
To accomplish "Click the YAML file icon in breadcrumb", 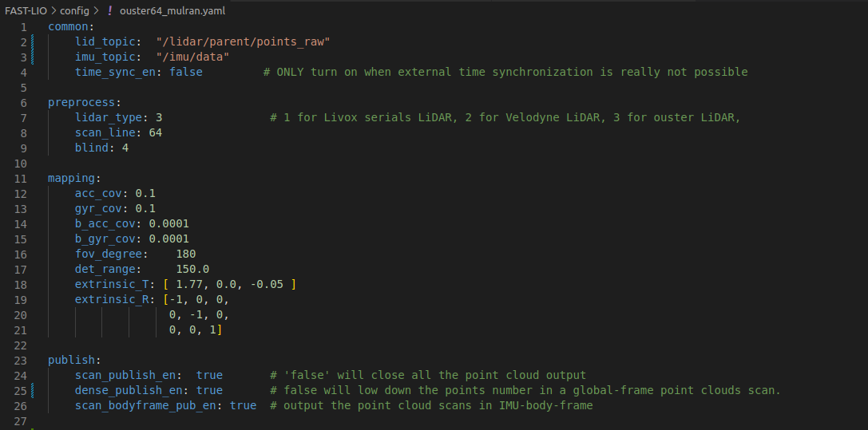I will tap(109, 10).
